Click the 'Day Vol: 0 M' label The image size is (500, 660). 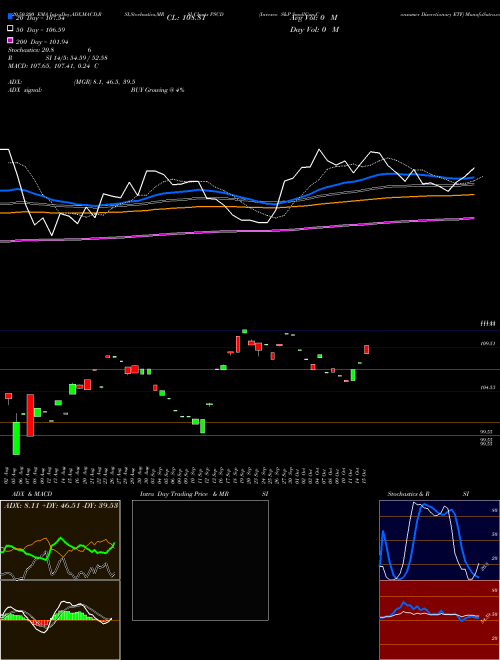click(314, 29)
